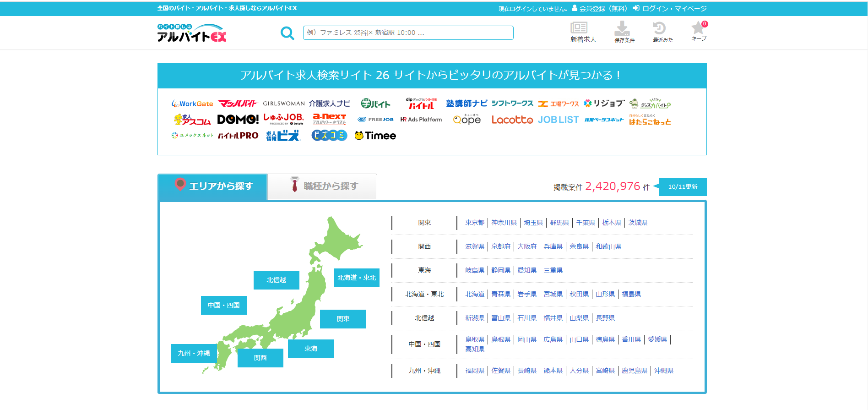Click the GIRLSWOMAN partner logo
Viewport: 868px width, 410px height.
[x=284, y=104]
